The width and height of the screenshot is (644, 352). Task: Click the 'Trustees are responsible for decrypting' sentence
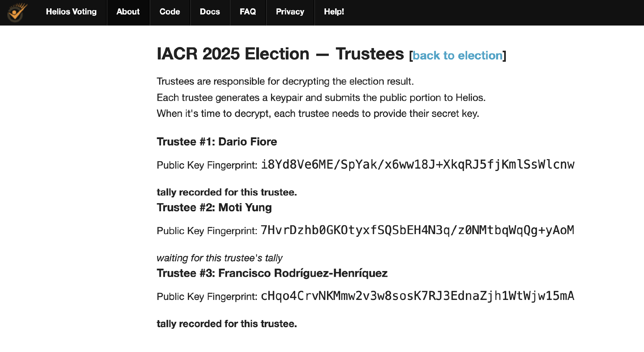tap(285, 81)
